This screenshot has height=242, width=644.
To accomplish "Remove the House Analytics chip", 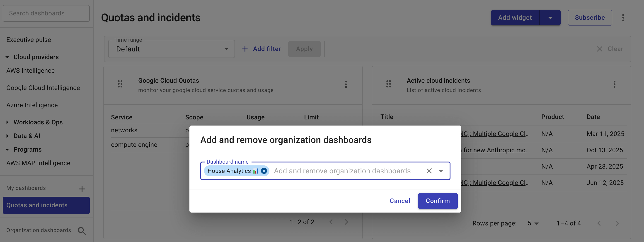I will click(x=264, y=171).
